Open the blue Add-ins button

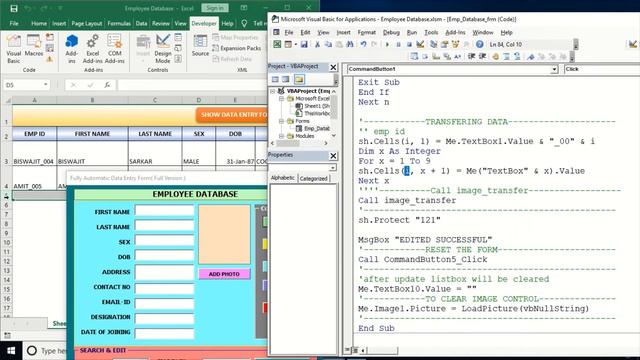pyautogui.click(x=71, y=48)
